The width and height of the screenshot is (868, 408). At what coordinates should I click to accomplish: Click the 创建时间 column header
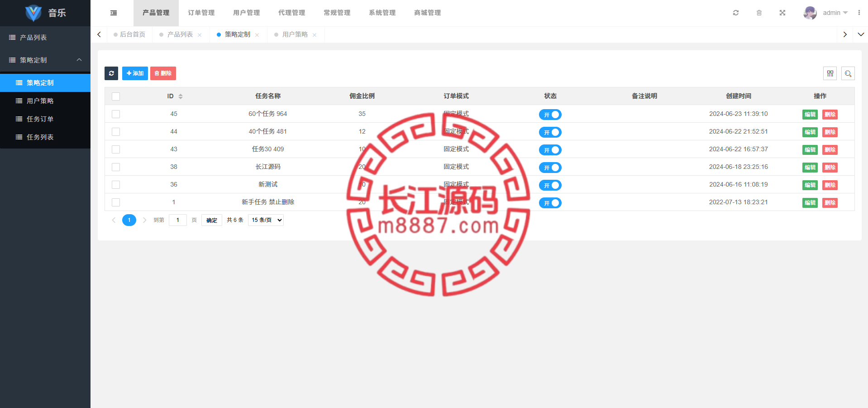coord(739,96)
